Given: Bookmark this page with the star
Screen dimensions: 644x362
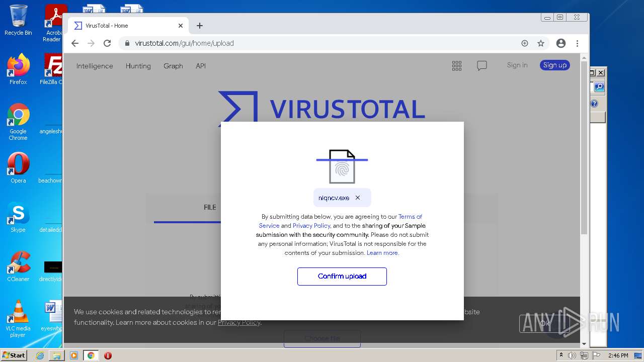Looking at the screenshot, I should (x=541, y=43).
